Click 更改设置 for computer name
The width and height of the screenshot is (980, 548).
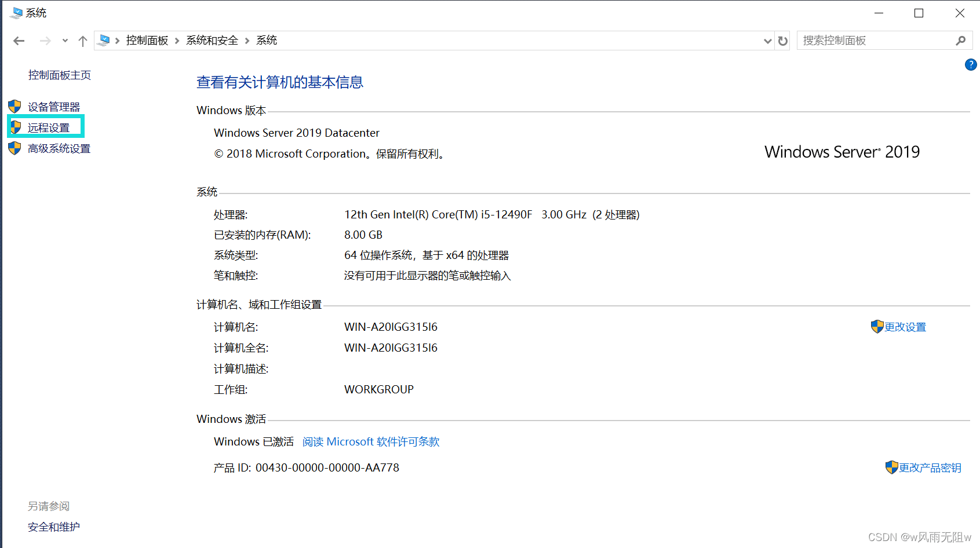click(905, 327)
